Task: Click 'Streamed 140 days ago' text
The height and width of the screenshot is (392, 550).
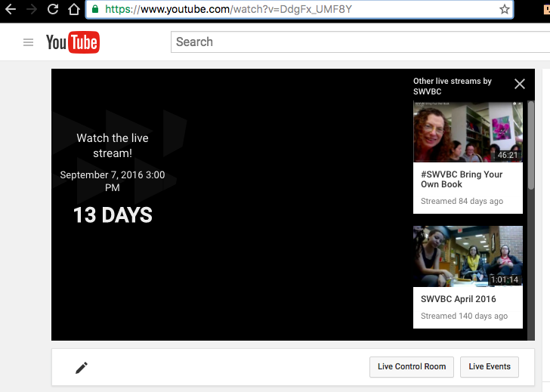Action: (464, 316)
